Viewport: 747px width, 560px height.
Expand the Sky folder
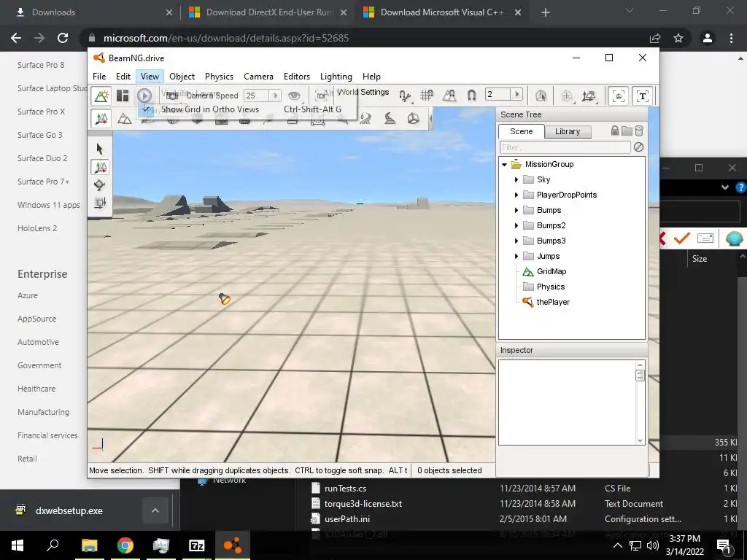[x=516, y=179]
